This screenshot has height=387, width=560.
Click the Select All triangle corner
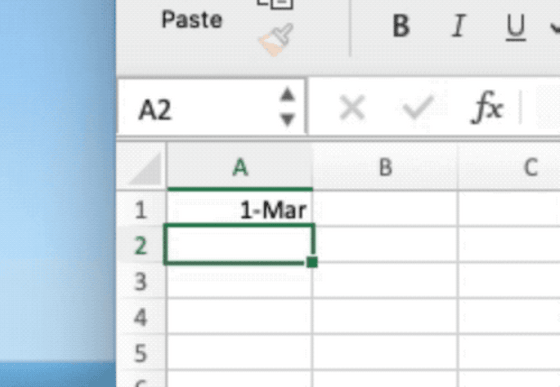145,169
